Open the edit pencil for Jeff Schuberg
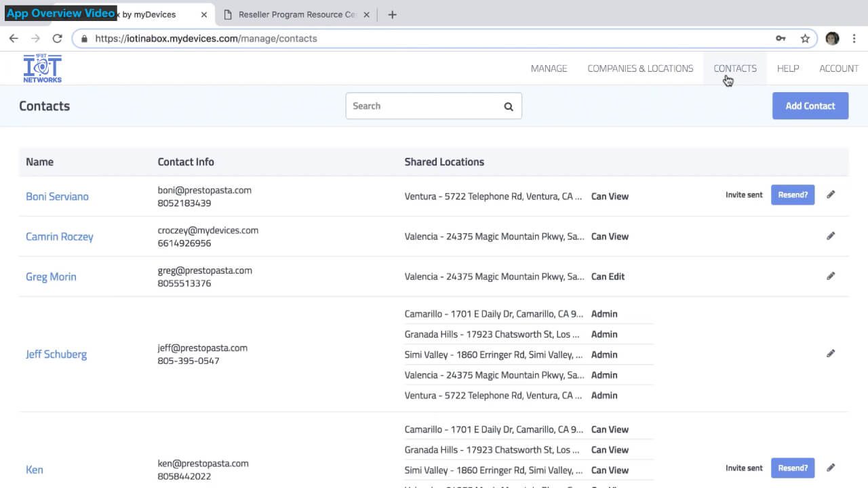868x488 pixels. coord(831,353)
